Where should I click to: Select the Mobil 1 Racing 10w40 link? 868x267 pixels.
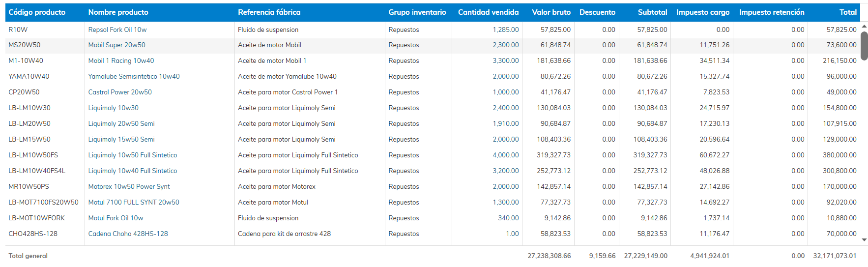point(121,60)
